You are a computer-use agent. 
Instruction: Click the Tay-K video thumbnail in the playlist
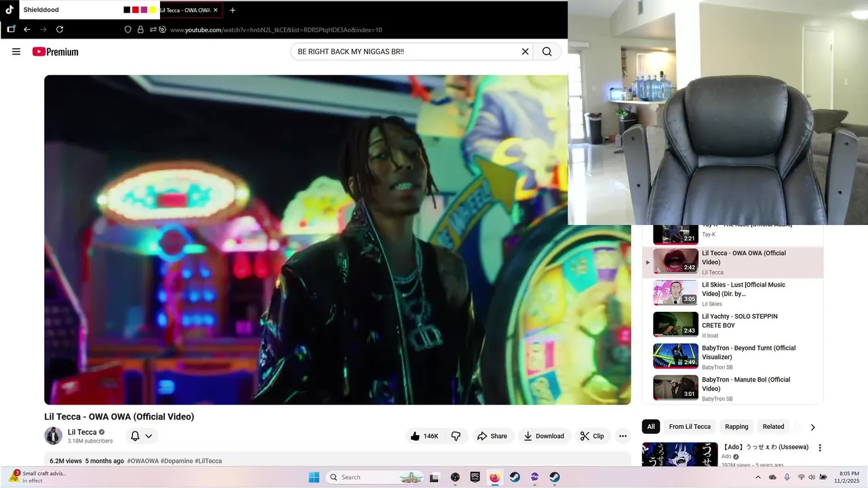[675, 235]
